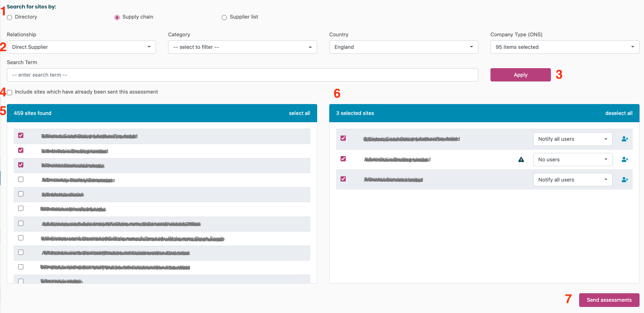Viewport: 644px width, 313px height.
Task: Click warning triangle icon beside No users
Action: 521,160
